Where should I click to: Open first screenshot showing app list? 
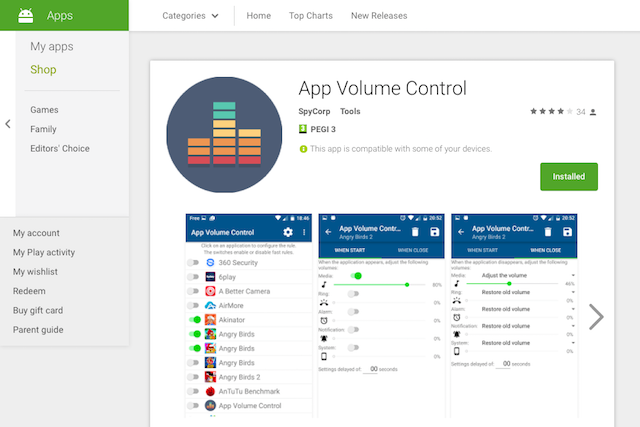coord(249,315)
